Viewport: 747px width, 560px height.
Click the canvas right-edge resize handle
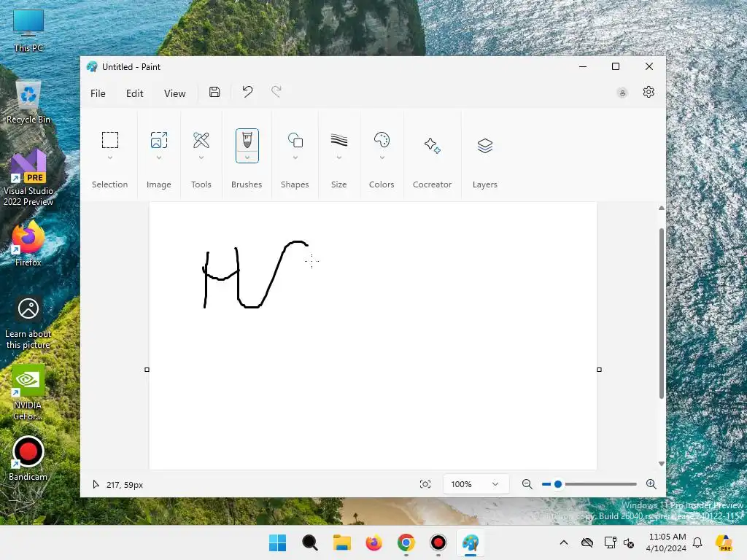point(600,370)
